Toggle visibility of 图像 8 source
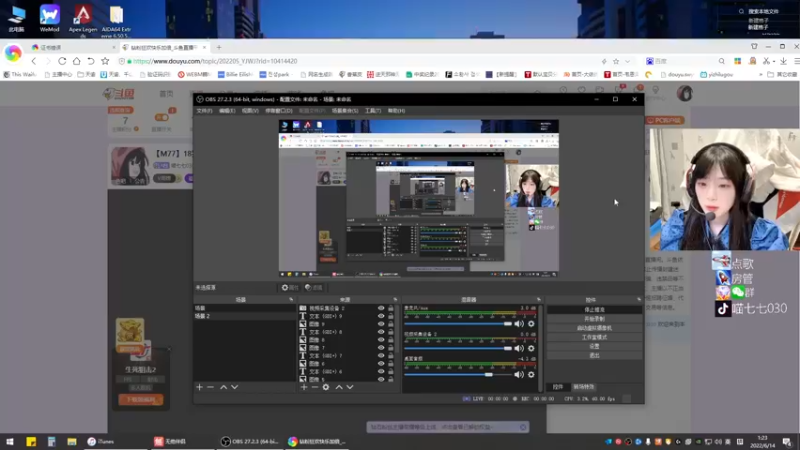The image size is (800, 450). [381, 340]
